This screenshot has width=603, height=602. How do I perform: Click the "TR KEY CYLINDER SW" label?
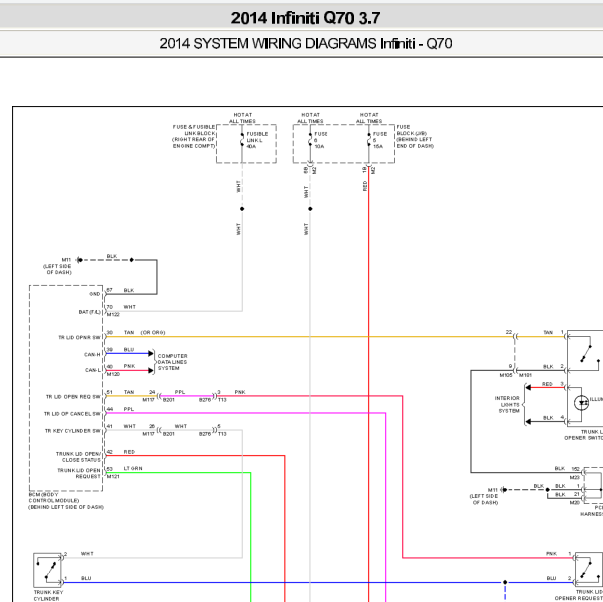[x=73, y=431]
